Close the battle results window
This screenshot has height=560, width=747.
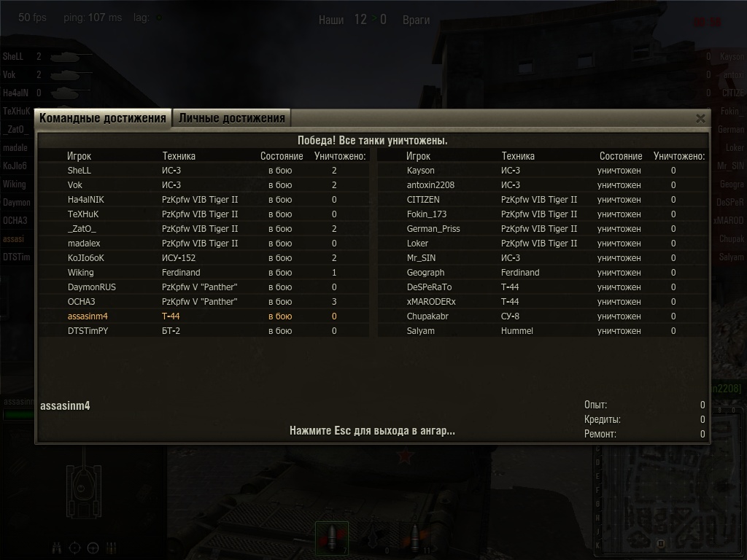(x=700, y=119)
